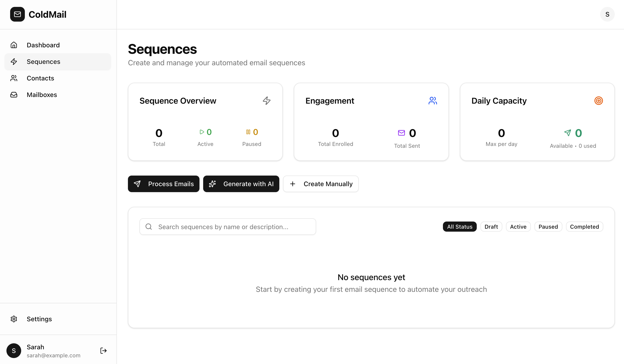The width and height of the screenshot is (624, 364).
Task: Open the Contacts page
Action: 40,78
